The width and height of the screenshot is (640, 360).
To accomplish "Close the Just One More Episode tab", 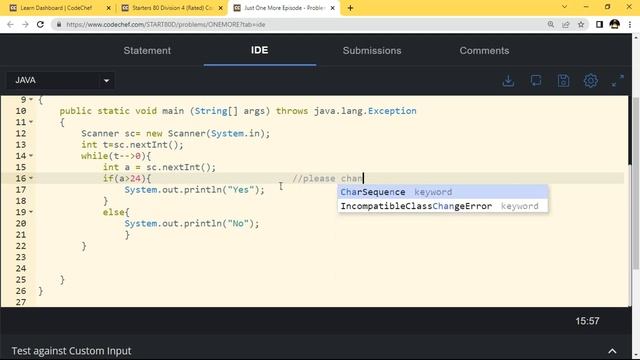I will [x=332, y=8].
